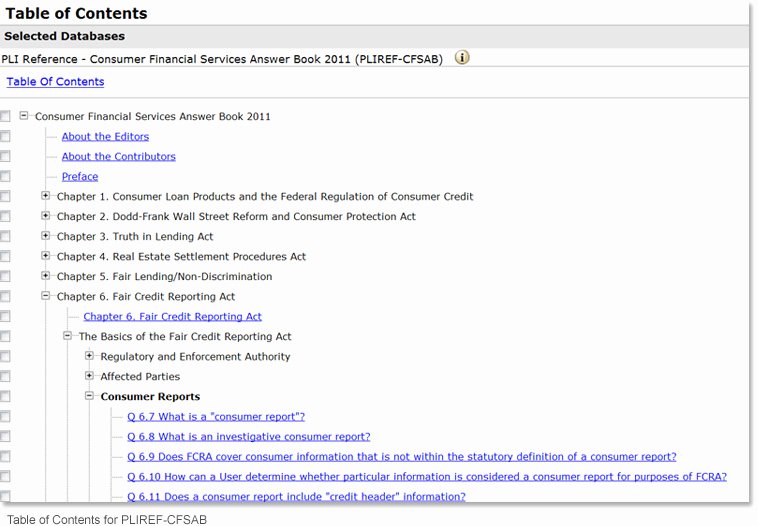
Task: Collapse The Basics of the Fair Credit Reporting Act
Action: pyautogui.click(x=67, y=336)
